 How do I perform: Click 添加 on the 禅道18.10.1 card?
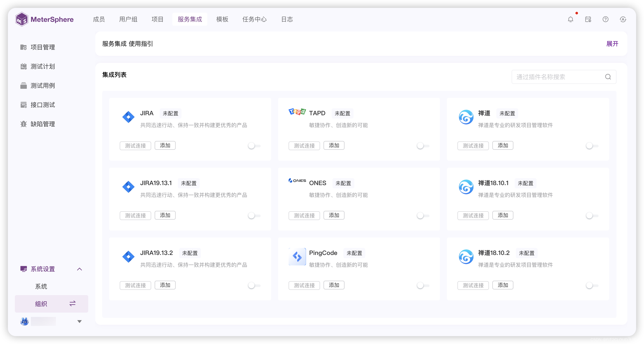point(503,215)
